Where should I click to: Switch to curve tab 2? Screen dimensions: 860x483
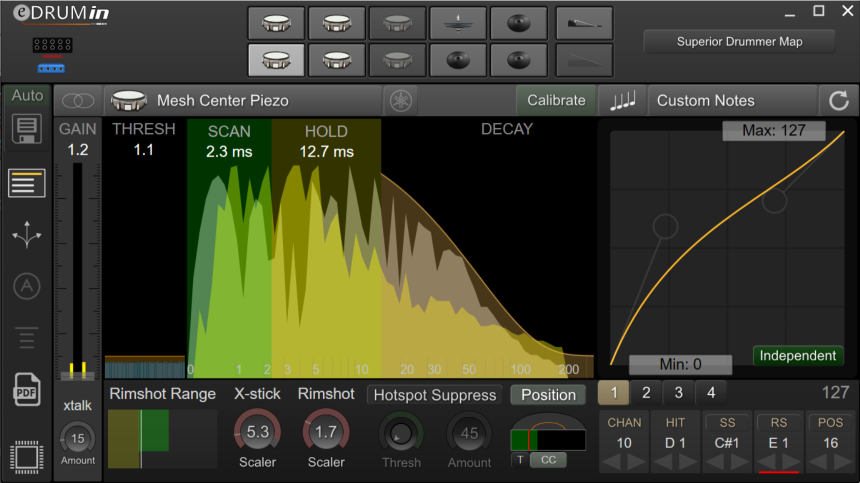(x=646, y=393)
